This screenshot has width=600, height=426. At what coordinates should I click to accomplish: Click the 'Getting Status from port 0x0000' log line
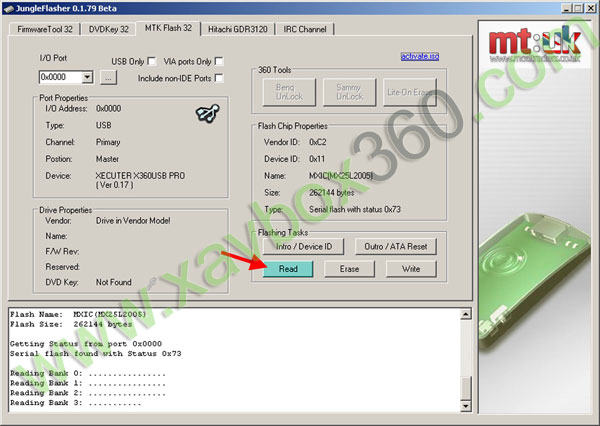[x=86, y=344]
